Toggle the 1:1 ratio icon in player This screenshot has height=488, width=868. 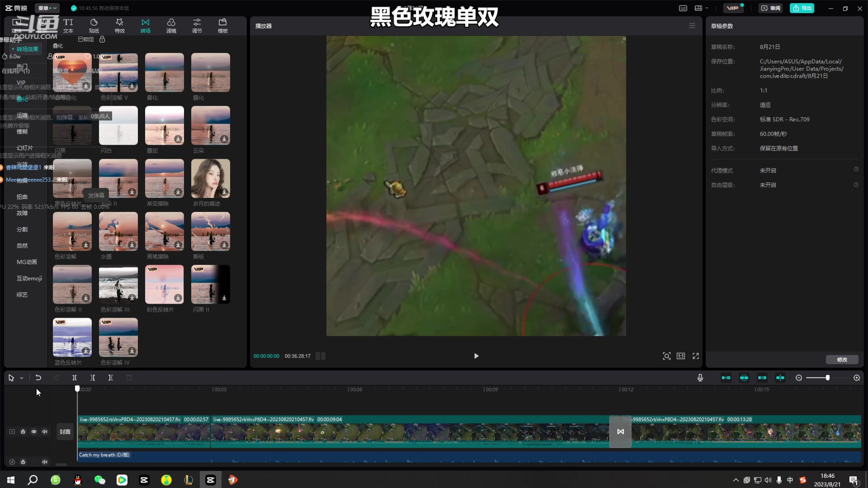(x=681, y=356)
